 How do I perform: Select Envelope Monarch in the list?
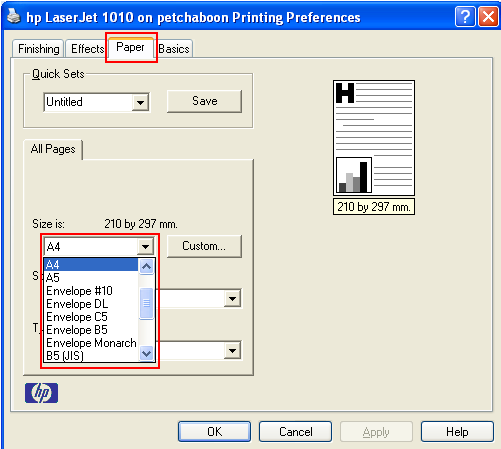[x=91, y=343]
